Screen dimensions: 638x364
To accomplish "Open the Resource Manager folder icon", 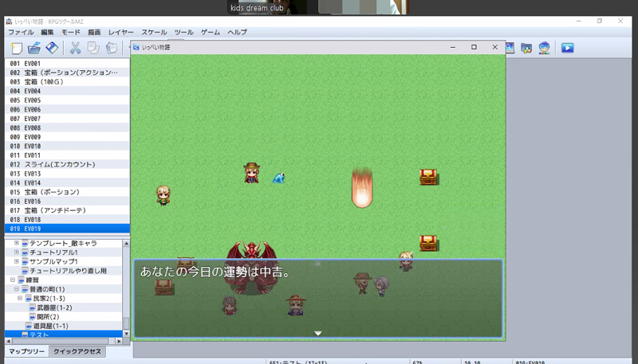I will point(526,48).
